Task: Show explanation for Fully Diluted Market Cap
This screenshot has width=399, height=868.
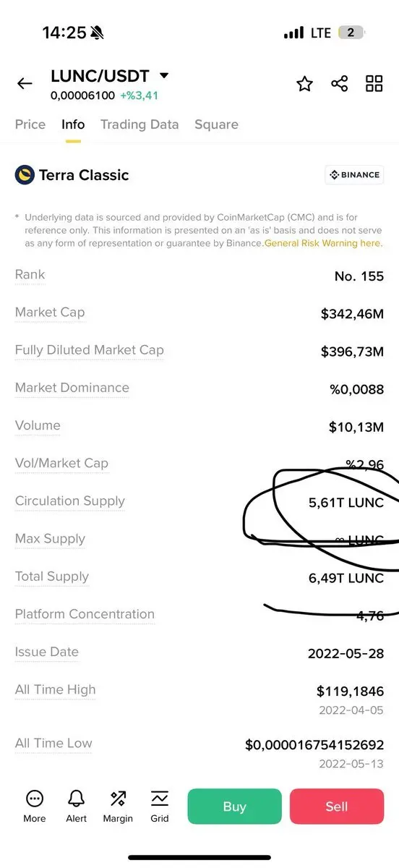Action: 90,350
